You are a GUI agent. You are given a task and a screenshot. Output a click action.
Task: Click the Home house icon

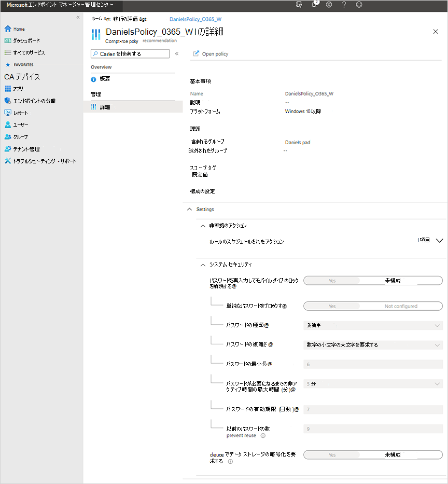pos(8,29)
